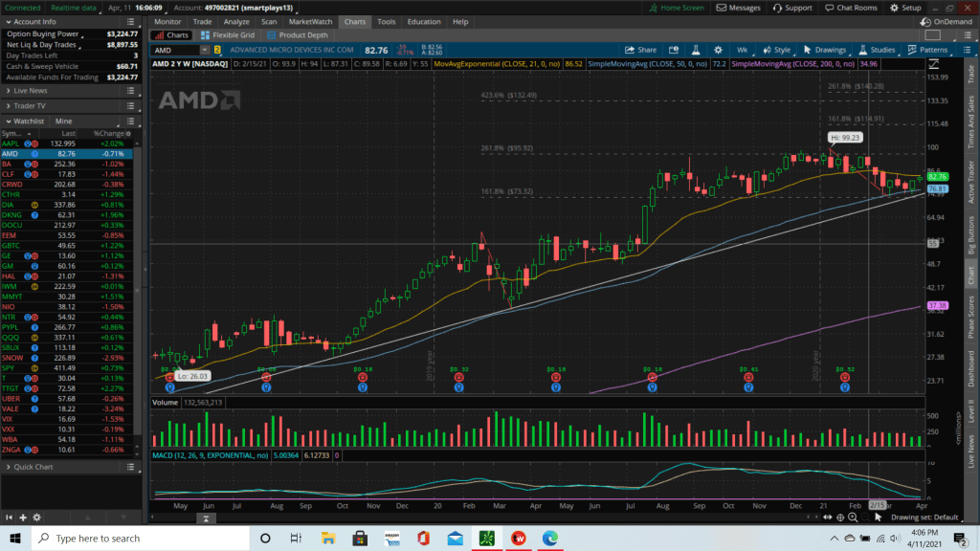Collapse the Account Info section

(8, 21)
